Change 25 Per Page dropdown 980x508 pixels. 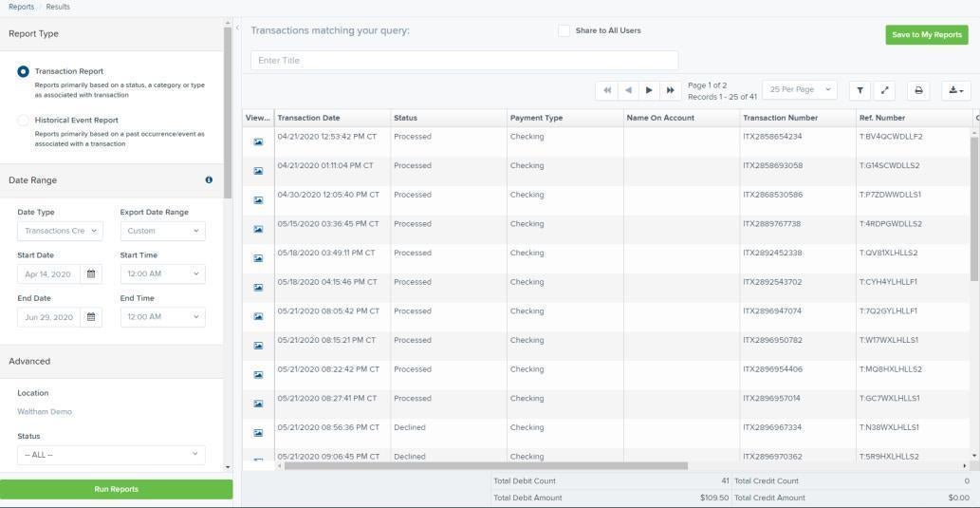pyautogui.click(x=800, y=89)
